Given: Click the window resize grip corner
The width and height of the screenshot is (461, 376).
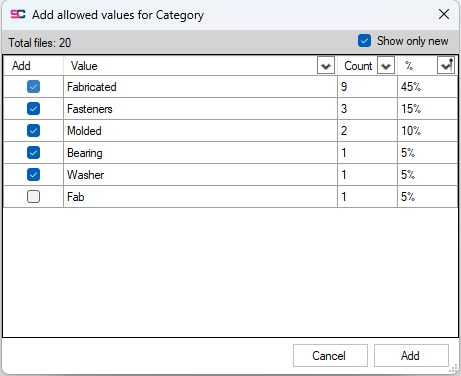Looking at the screenshot, I should pos(453,368).
